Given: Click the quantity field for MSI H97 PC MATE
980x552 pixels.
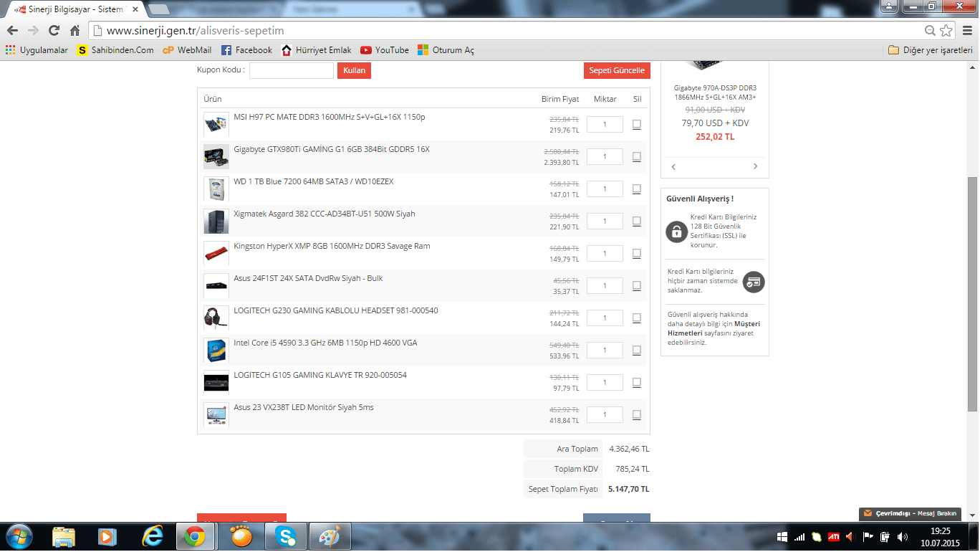Looking at the screenshot, I should (x=605, y=124).
